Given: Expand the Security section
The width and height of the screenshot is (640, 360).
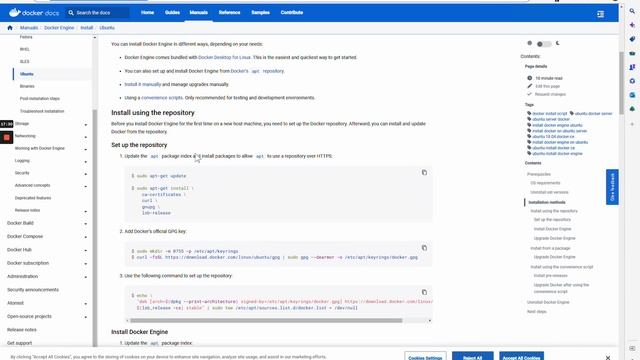Looking at the screenshot, I should tap(86, 174).
